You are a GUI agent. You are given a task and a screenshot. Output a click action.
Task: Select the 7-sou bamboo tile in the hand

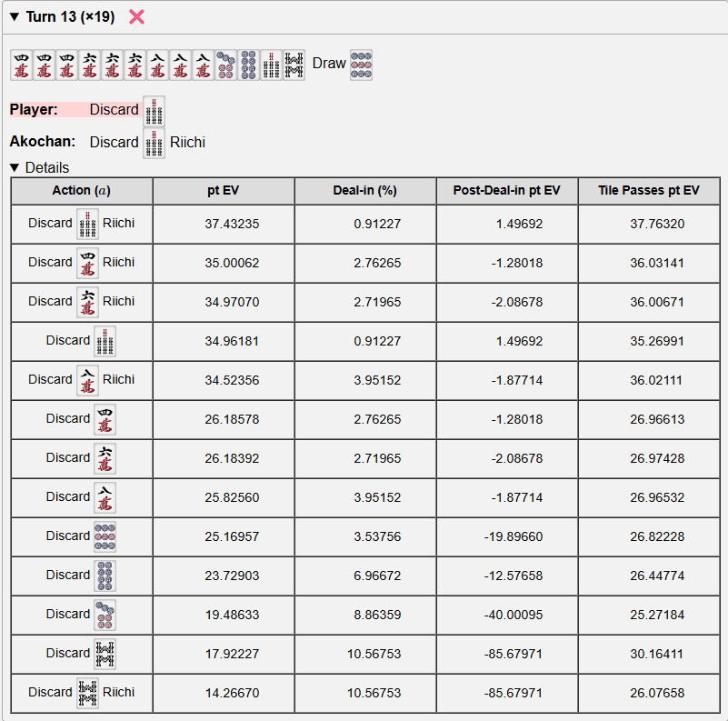(271, 65)
